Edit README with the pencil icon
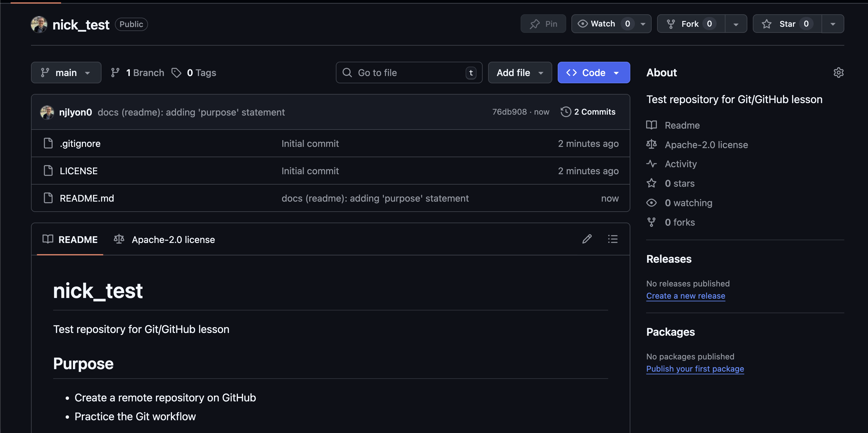868x433 pixels. coord(587,239)
